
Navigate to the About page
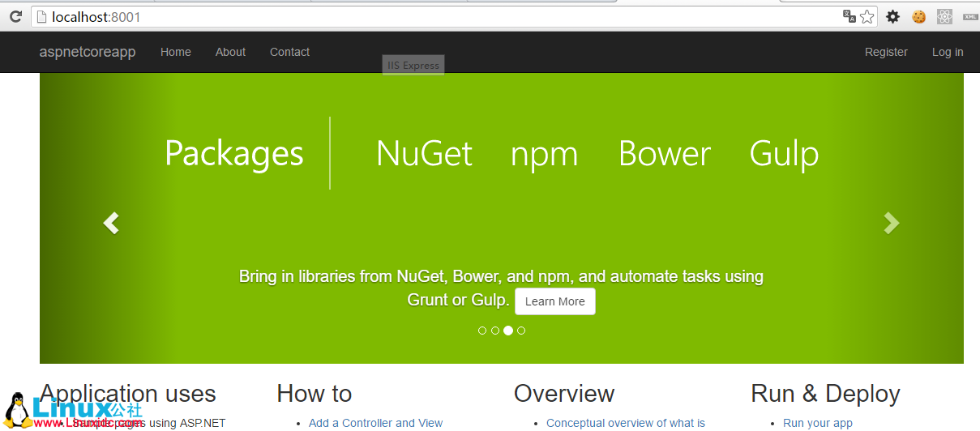[x=230, y=52]
